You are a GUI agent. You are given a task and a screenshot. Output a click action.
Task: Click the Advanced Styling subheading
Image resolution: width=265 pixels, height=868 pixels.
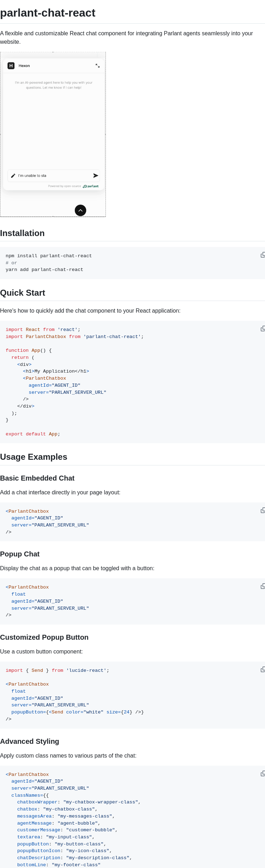pyautogui.click(x=30, y=741)
